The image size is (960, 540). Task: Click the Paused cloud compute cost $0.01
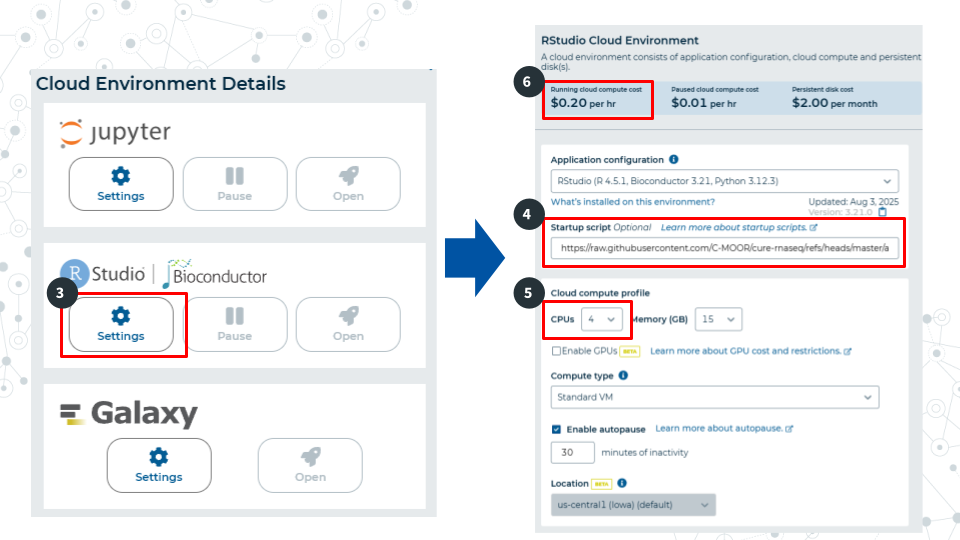[714, 98]
